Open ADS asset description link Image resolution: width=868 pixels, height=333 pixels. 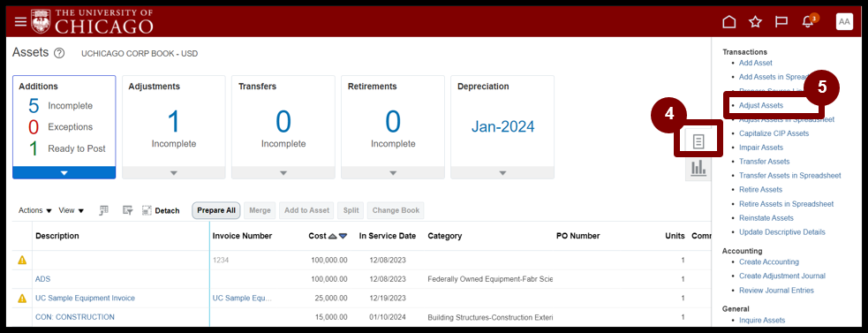[43, 279]
